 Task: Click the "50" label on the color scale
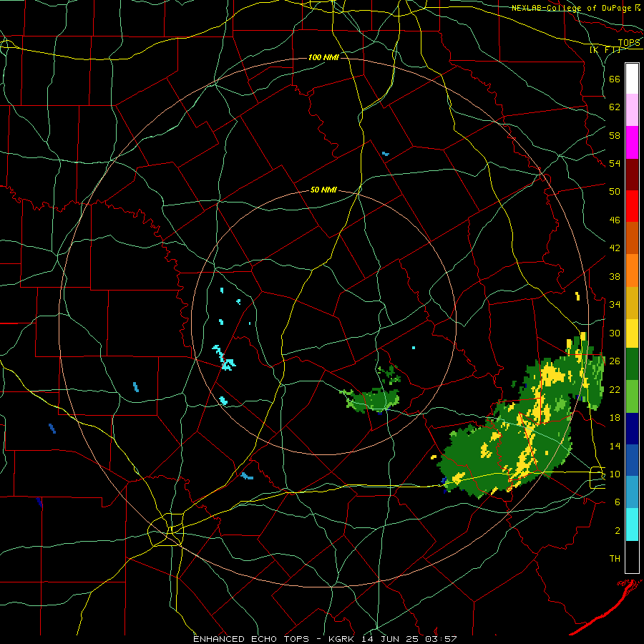pos(615,192)
